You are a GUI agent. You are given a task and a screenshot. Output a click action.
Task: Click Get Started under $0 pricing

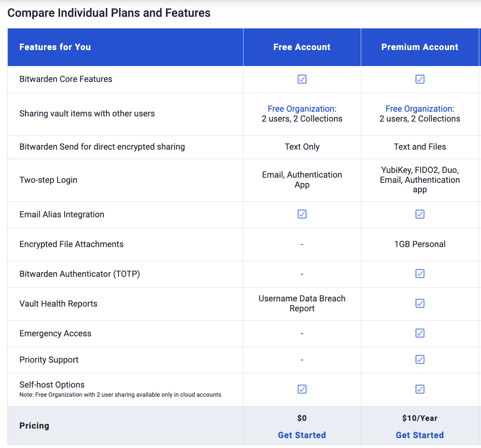click(302, 435)
